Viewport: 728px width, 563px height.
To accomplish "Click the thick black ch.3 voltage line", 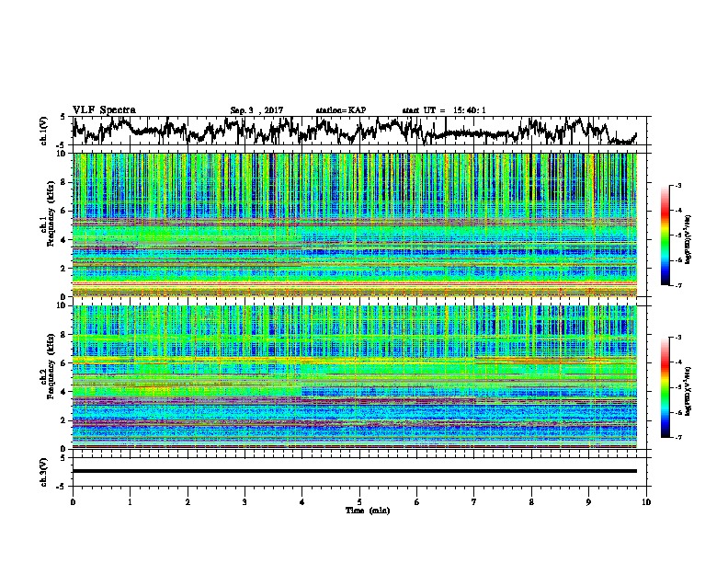I will pyautogui.click(x=354, y=471).
